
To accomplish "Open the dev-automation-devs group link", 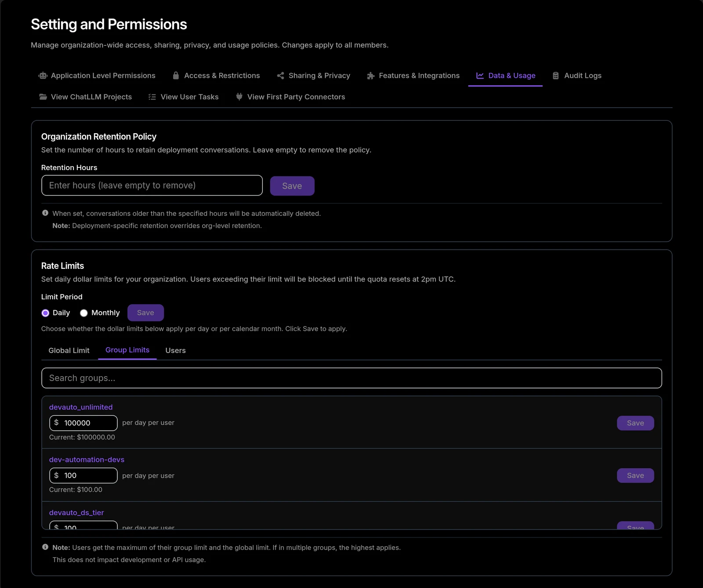I will [87, 459].
